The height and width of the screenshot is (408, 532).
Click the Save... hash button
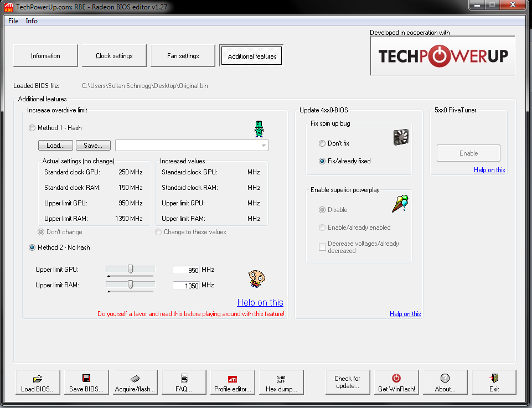pos(93,146)
